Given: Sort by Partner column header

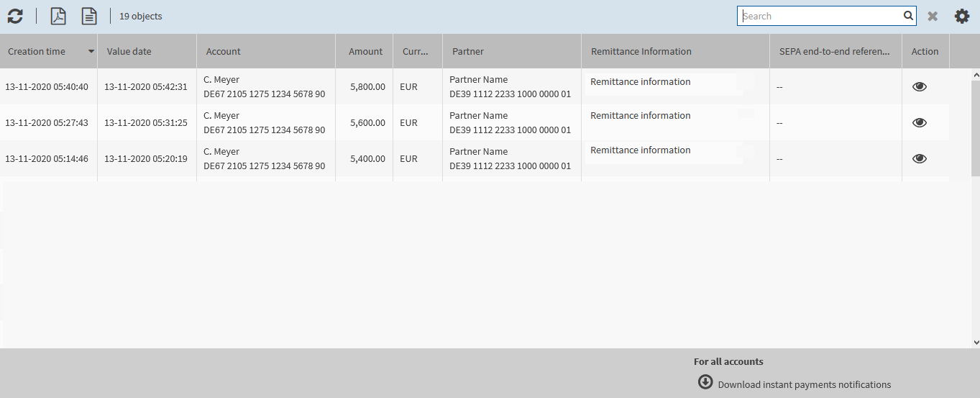Looking at the screenshot, I should [468, 52].
